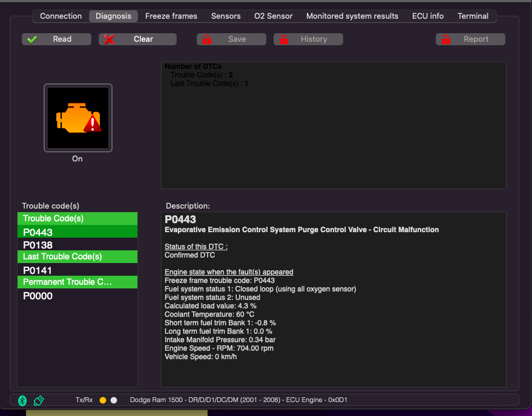Click the check engine warning light icon
Viewport: 532px width, 416px height.
[x=77, y=118]
